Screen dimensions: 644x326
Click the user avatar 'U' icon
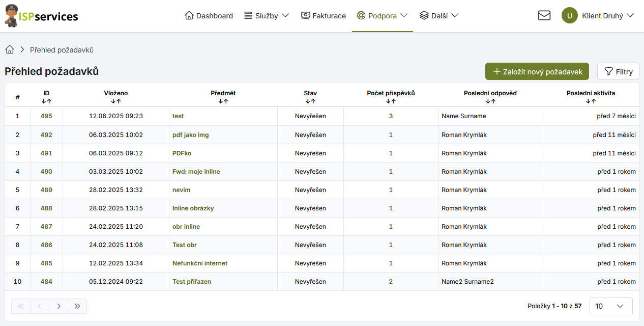(569, 16)
